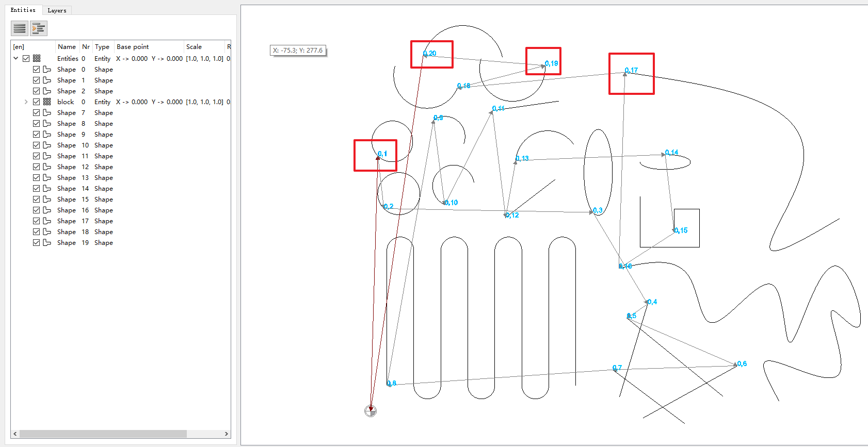
Task: Click the collapse all tree button
Action: (20, 28)
